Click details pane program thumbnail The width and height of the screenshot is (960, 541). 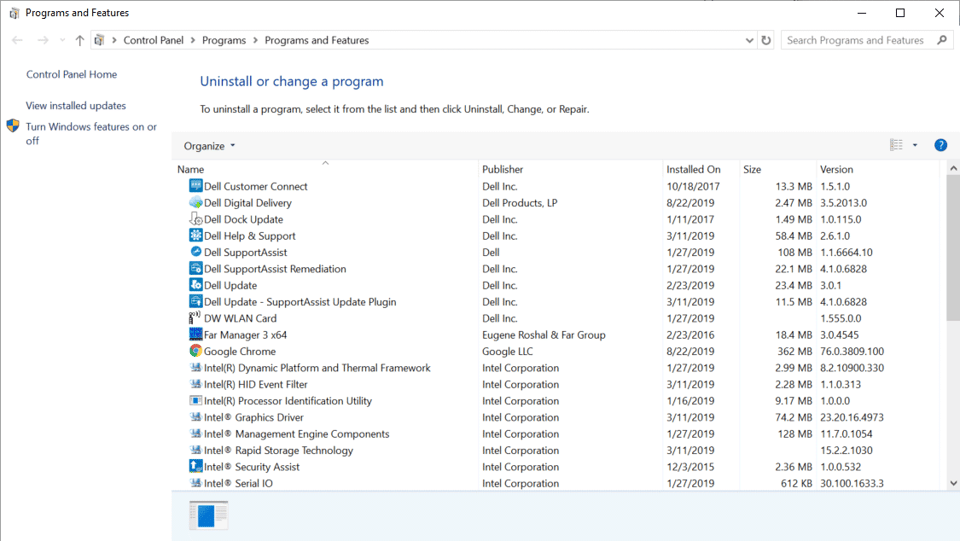pos(208,515)
